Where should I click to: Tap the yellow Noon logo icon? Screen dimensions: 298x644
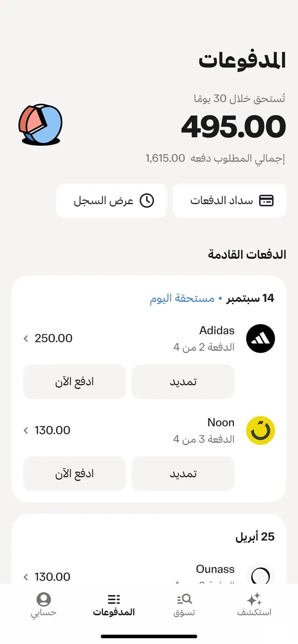point(261,431)
